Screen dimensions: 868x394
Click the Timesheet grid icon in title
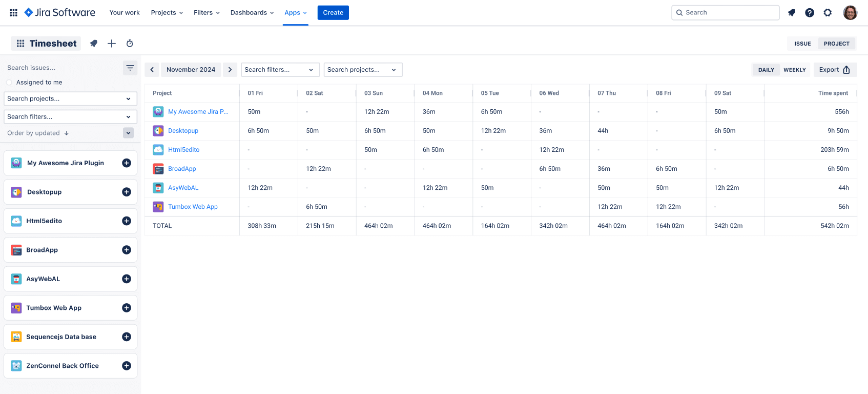pos(20,44)
